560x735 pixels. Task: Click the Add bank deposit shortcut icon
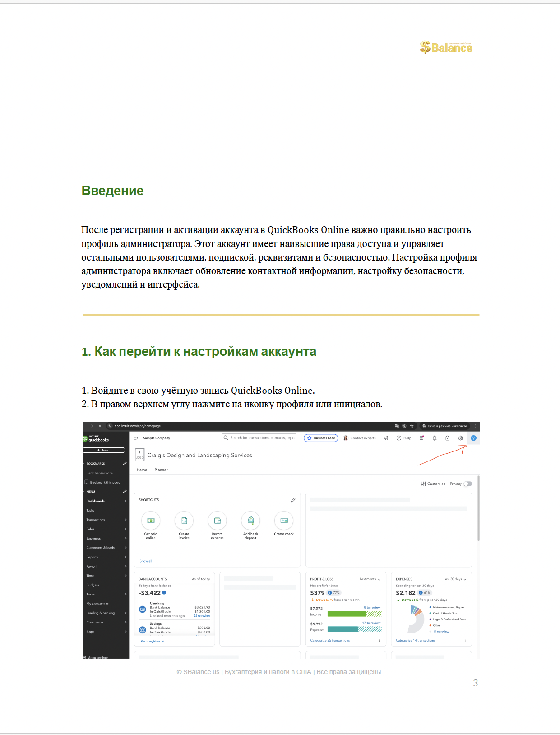(251, 521)
